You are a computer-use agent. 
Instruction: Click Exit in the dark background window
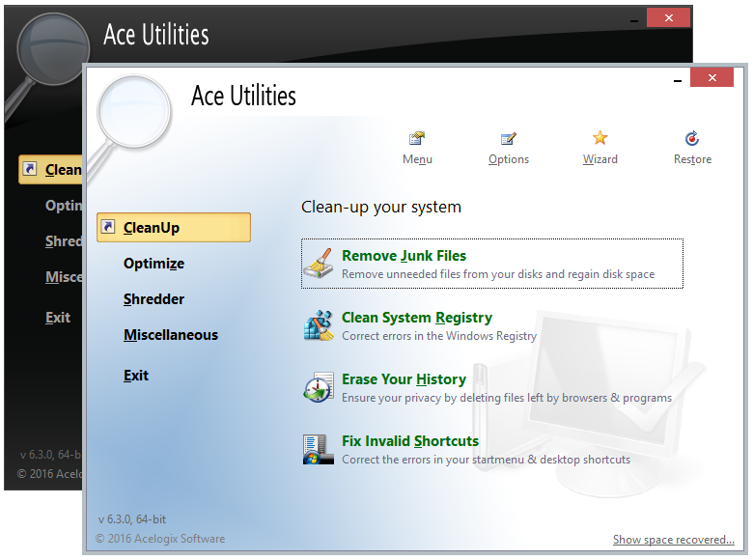(x=58, y=317)
